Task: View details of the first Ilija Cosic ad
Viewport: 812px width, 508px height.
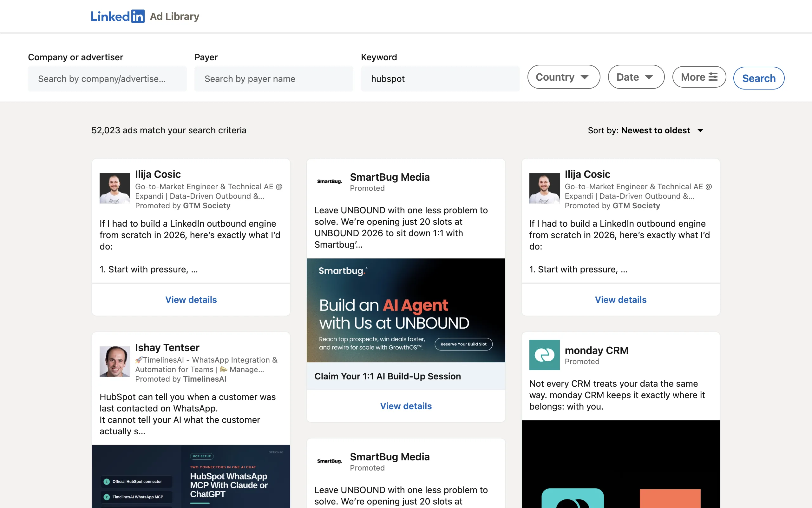Action: 191,300
